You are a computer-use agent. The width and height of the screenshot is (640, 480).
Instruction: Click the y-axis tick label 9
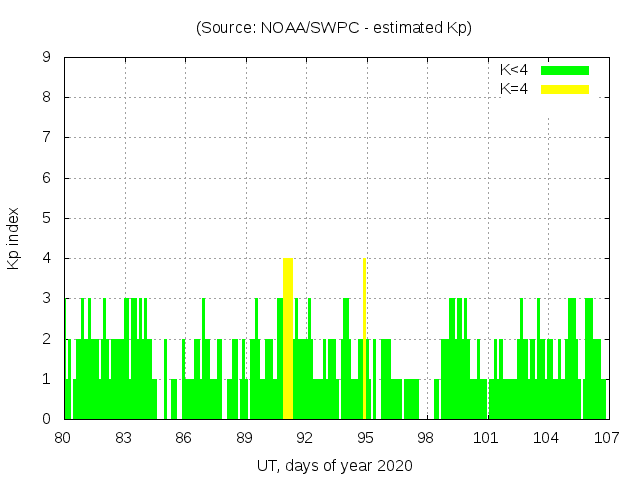tap(46, 58)
